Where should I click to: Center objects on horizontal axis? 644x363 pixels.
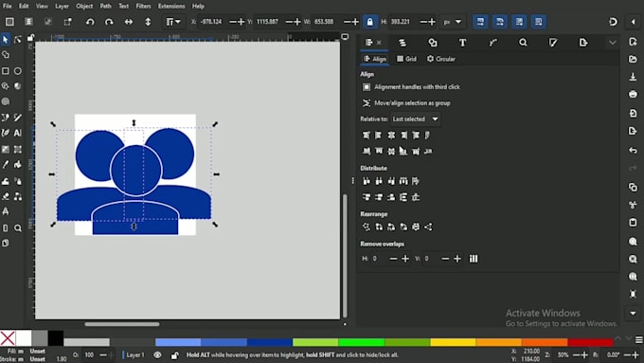click(x=391, y=152)
